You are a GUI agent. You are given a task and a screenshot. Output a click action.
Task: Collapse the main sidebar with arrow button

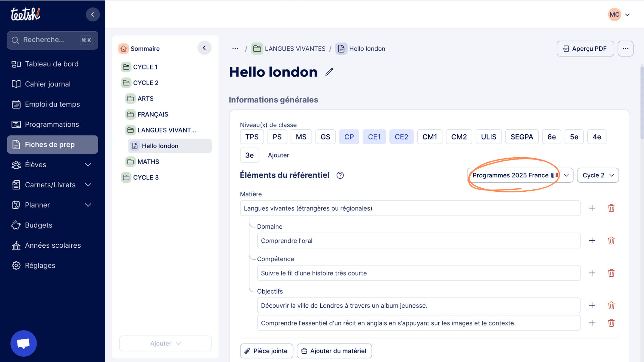point(93,14)
